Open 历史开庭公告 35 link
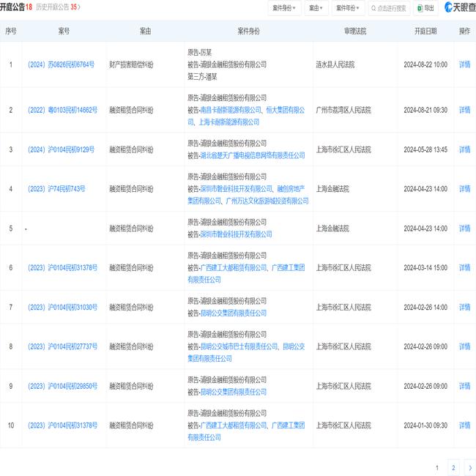 tap(58, 7)
